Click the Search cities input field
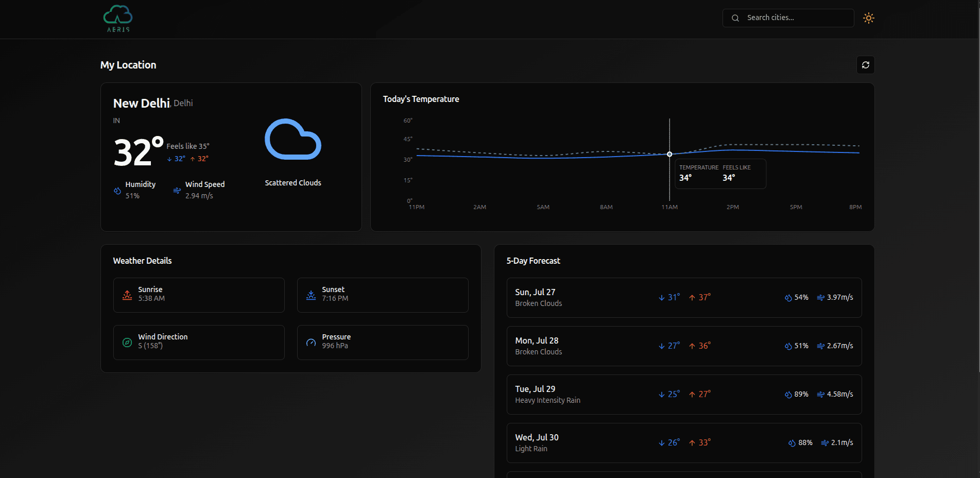Screen dimensions: 980x478 (x=788, y=18)
